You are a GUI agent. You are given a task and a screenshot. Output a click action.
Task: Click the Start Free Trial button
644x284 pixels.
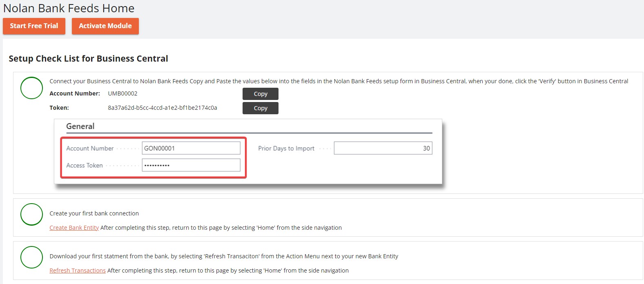34,26
